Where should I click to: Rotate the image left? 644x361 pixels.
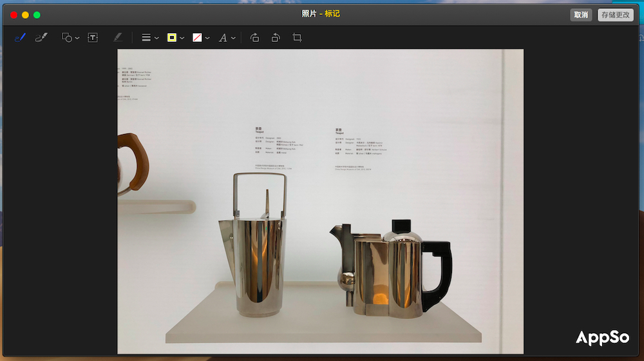254,38
